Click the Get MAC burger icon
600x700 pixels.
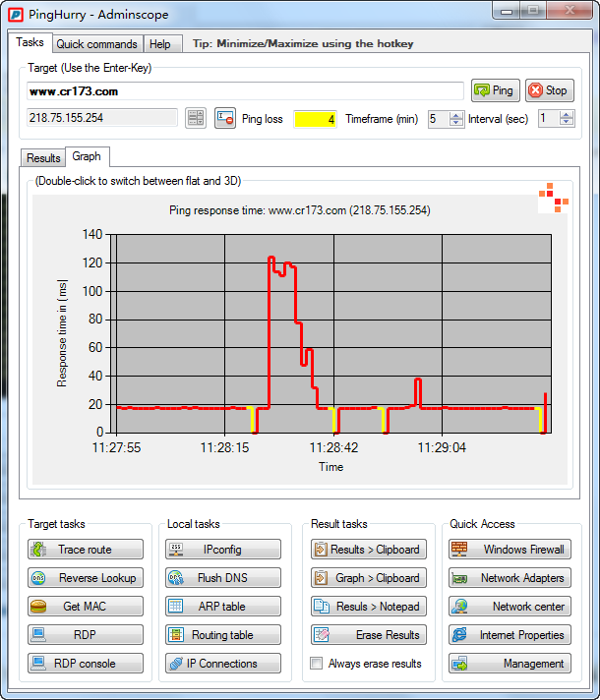tap(39, 607)
